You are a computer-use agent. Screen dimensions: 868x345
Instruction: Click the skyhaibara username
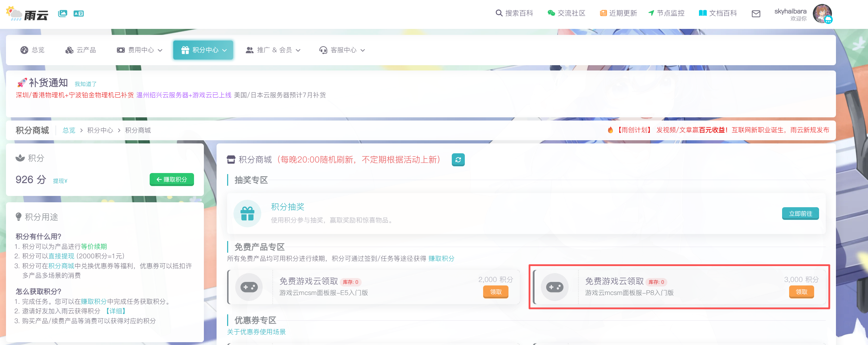tap(790, 11)
